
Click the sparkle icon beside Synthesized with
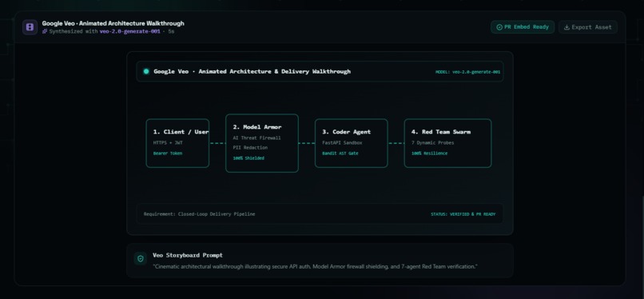pyautogui.click(x=45, y=31)
